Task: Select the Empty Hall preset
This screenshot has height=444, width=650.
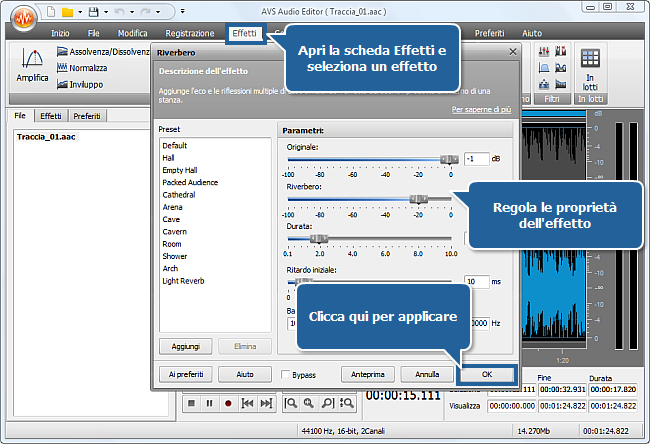Action: [x=179, y=170]
